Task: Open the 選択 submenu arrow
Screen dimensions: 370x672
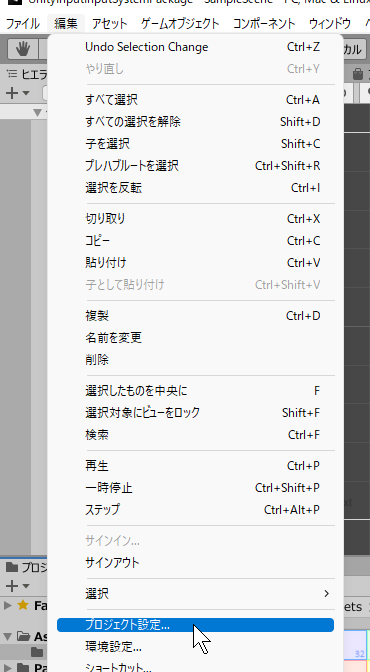Action: 327,594
